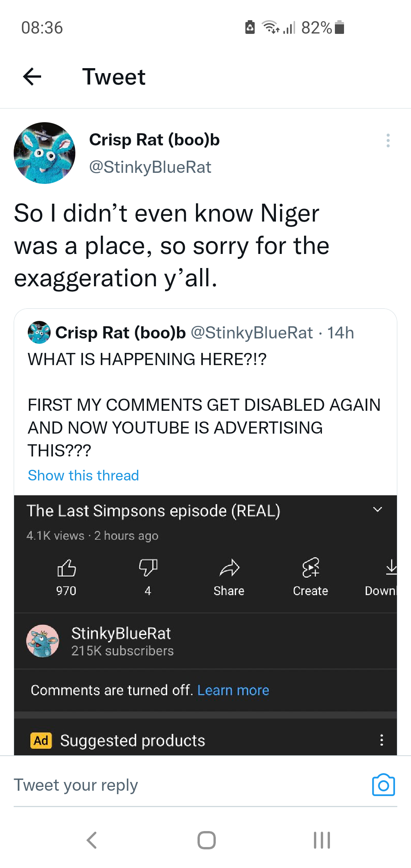Open the @StinkyBlueRat handle under author name
The width and height of the screenshot is (411, 868).
coord(150,167)
